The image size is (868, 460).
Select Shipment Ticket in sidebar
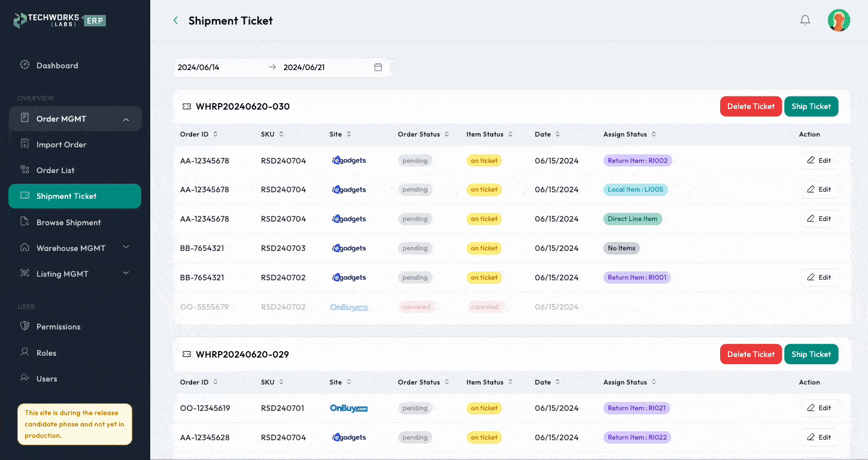[x=75, y=196]
